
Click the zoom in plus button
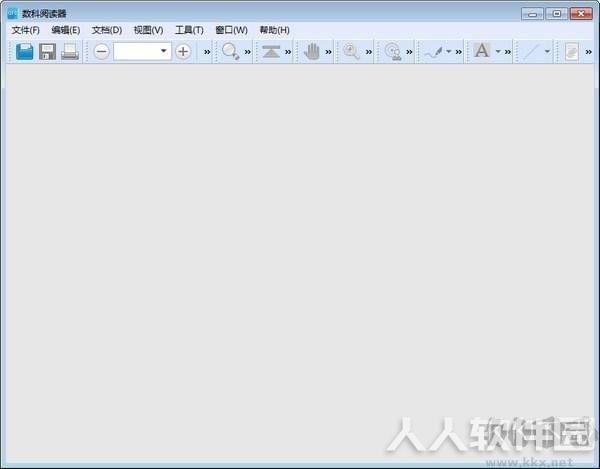[x=183, y=52]
